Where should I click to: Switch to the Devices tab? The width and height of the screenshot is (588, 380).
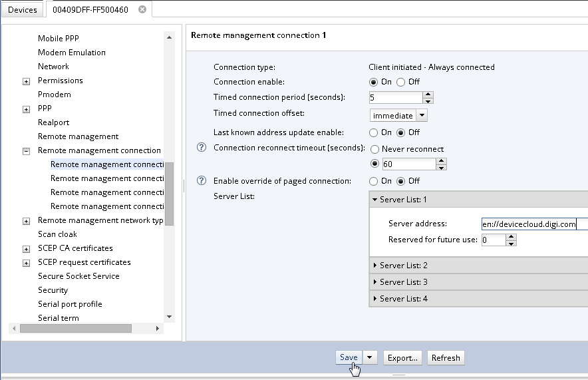(23, 10)
